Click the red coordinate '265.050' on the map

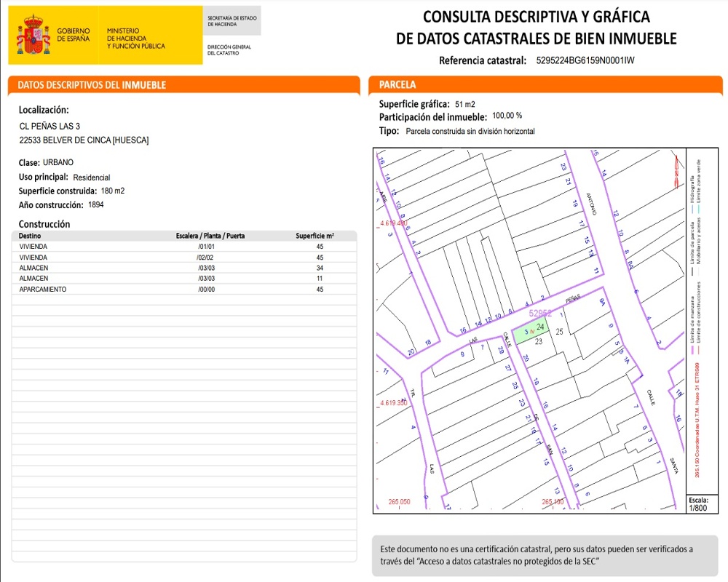(x=399, y=502)
